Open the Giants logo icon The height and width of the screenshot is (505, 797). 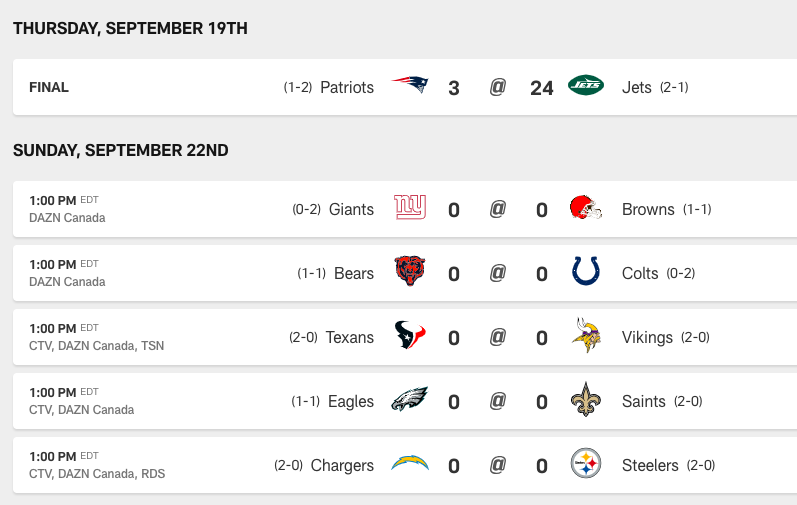point(410,207)
